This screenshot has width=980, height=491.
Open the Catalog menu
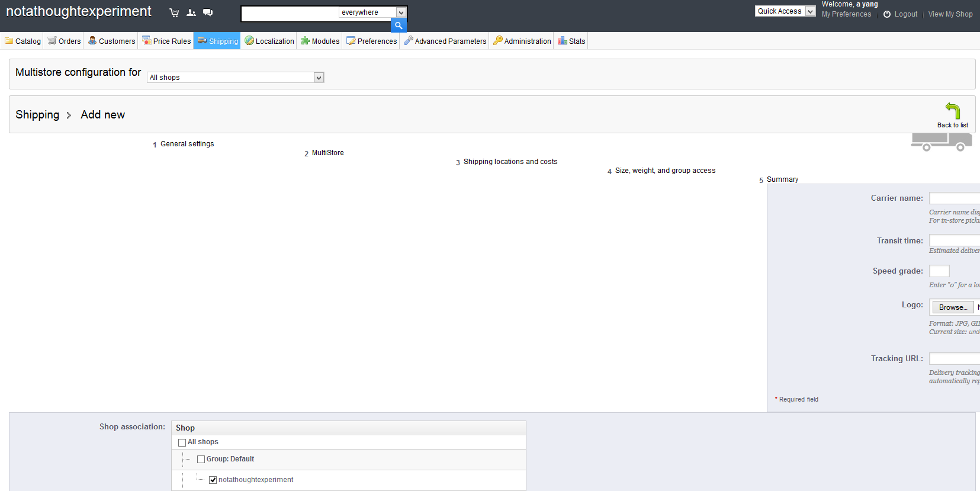point(23,41)
